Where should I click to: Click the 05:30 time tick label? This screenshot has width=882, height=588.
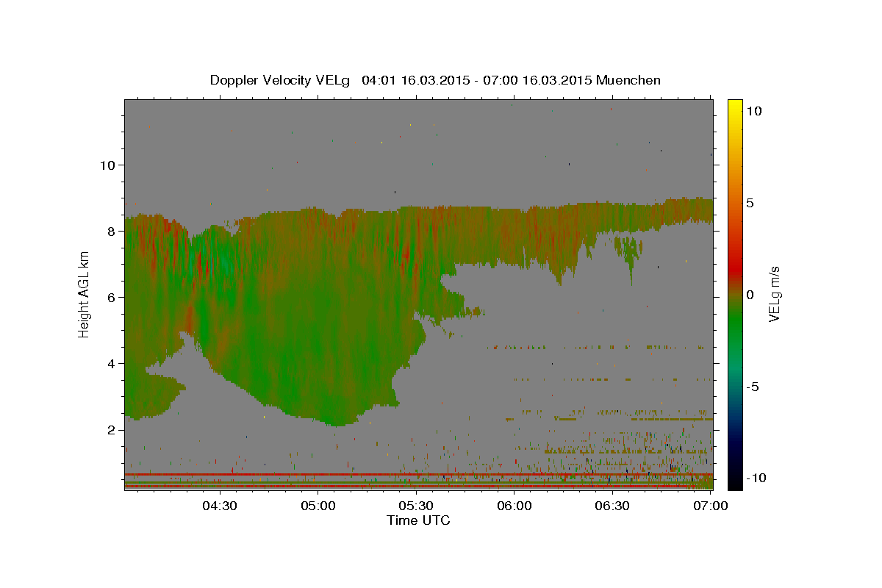[416, 506]
